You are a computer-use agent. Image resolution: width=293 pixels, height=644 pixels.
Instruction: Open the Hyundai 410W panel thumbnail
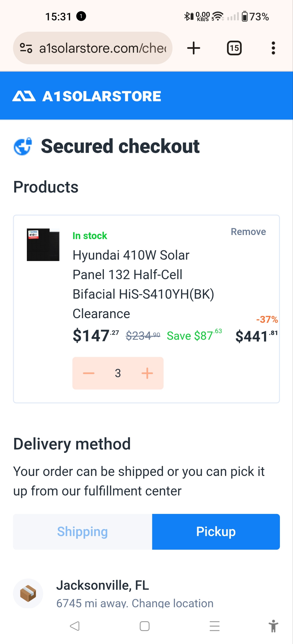[x=43, y=245]
